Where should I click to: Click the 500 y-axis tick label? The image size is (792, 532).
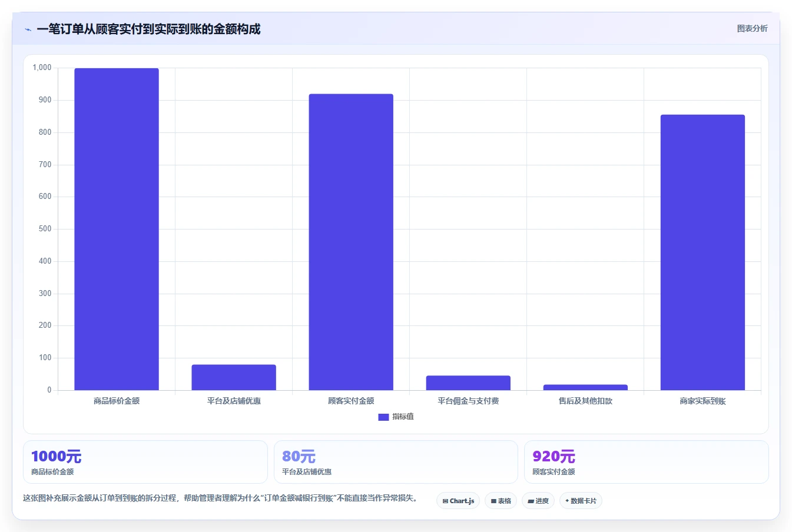[45, 229]
